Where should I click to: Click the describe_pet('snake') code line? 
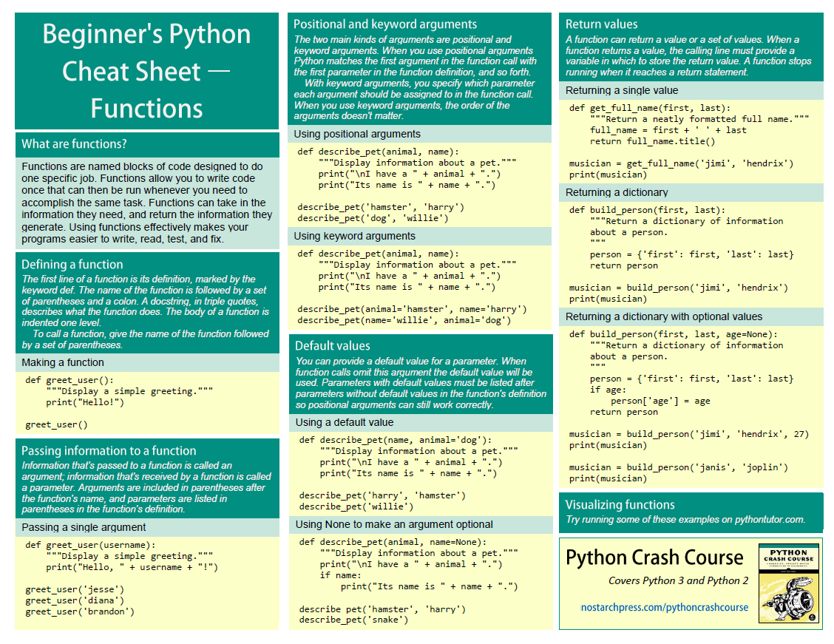click(353, 620)
